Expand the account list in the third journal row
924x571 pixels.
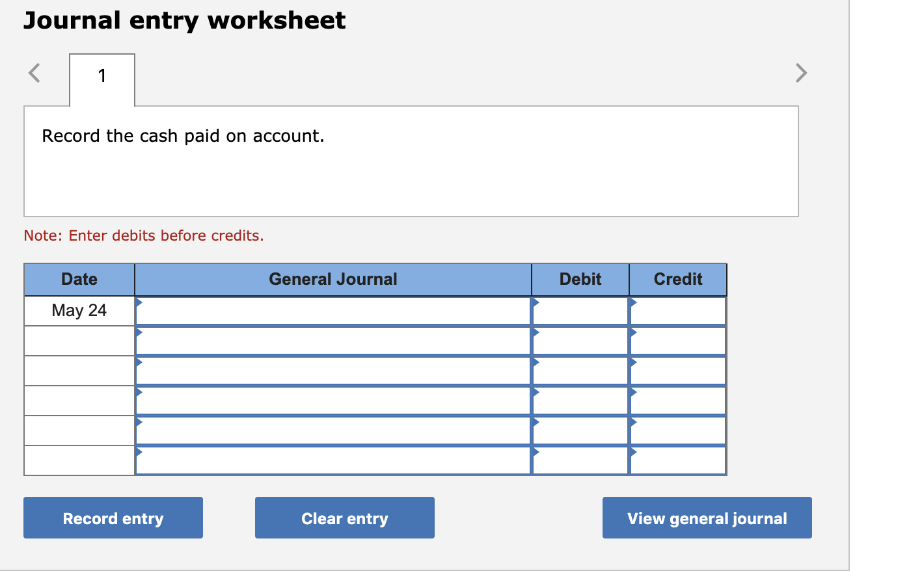coord(139,363)
